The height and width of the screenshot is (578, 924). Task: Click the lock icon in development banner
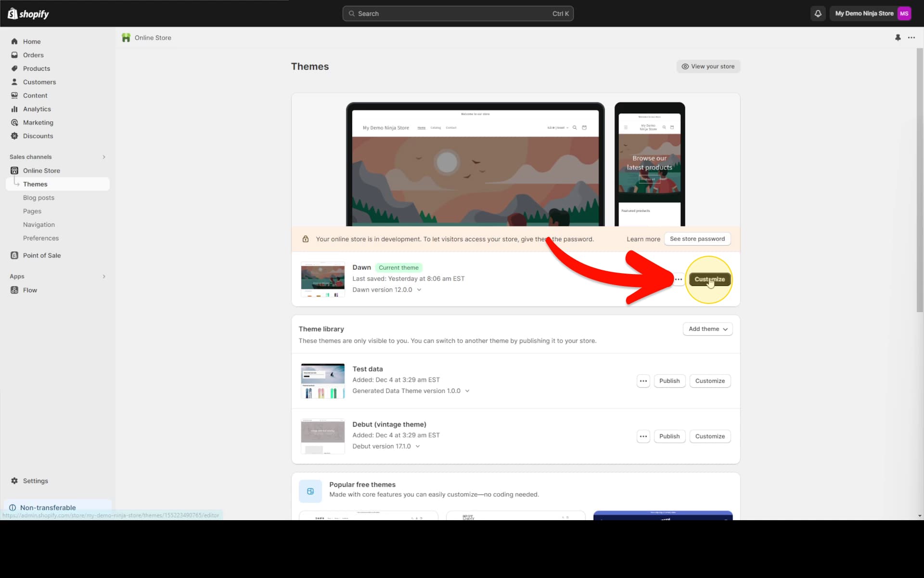[x=305, y=239]
